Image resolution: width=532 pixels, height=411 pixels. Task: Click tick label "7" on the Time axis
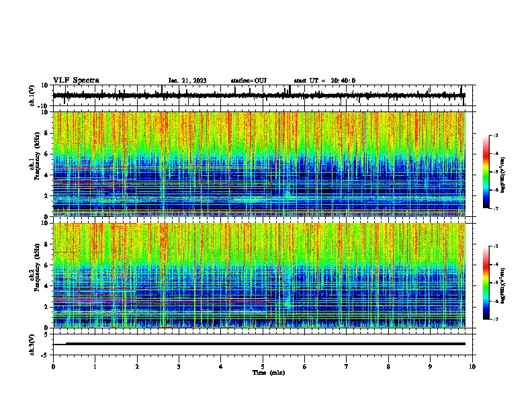(347, 367)
